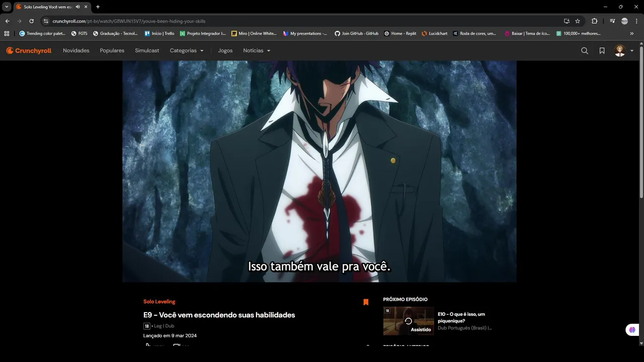Image resolution: width=644 pixels, height=362 pixels.
Task: Open the Chrome three-dot menu
Action: [x=636, y=21]
